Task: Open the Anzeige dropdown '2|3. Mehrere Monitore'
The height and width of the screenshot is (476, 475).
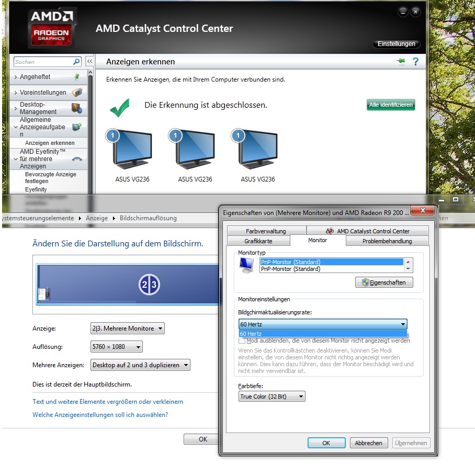Action: pyautogui.click(x=128, y=328)
